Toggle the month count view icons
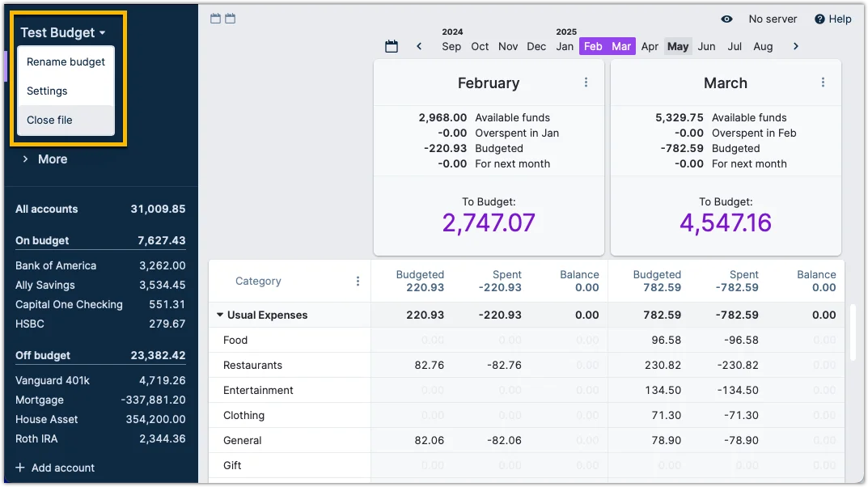 point(222,19)
